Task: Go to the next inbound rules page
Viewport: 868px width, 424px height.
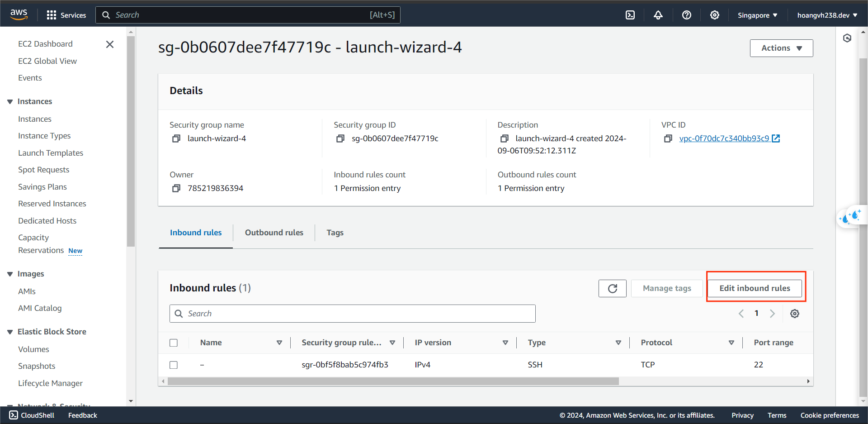Action: pos(773,314)
